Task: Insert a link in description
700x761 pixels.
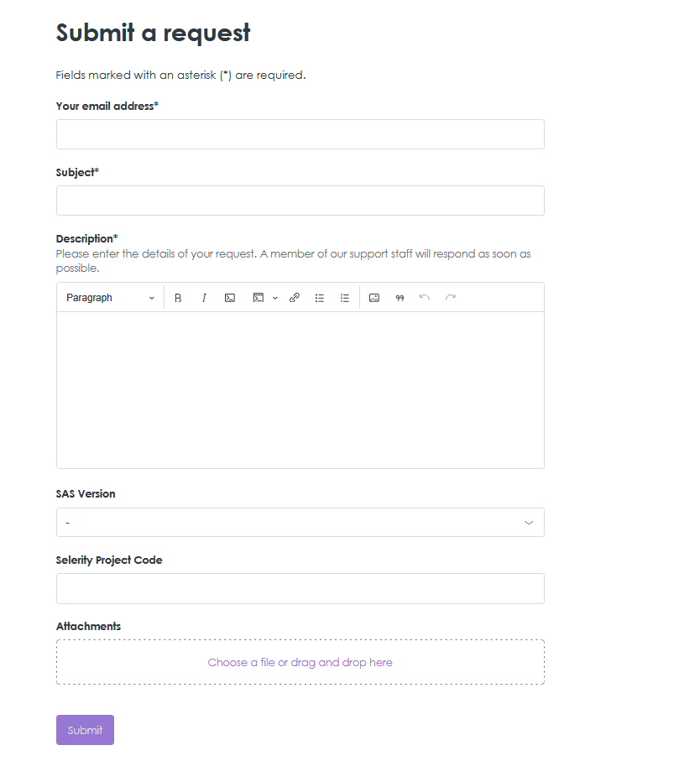Action: (294, 298)
